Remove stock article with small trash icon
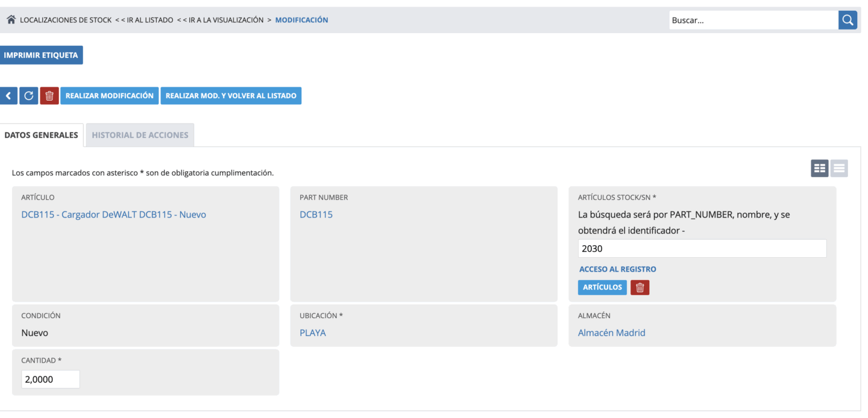The height and width of the screenshot is (418, 868). 640,288
